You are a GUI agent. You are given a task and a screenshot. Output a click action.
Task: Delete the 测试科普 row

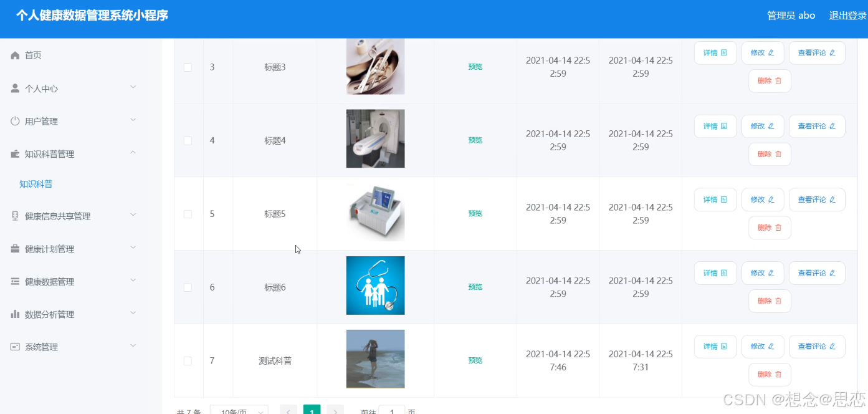(770, 375)
